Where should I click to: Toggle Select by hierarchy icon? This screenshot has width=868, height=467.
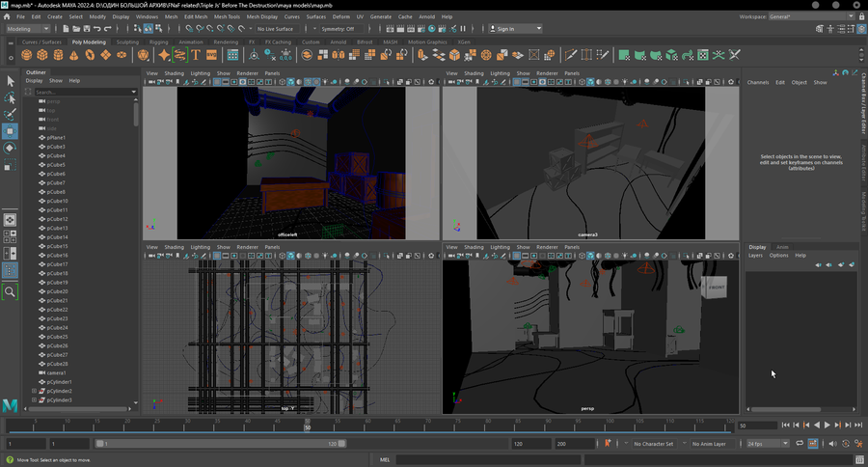(x=138, y=29)
